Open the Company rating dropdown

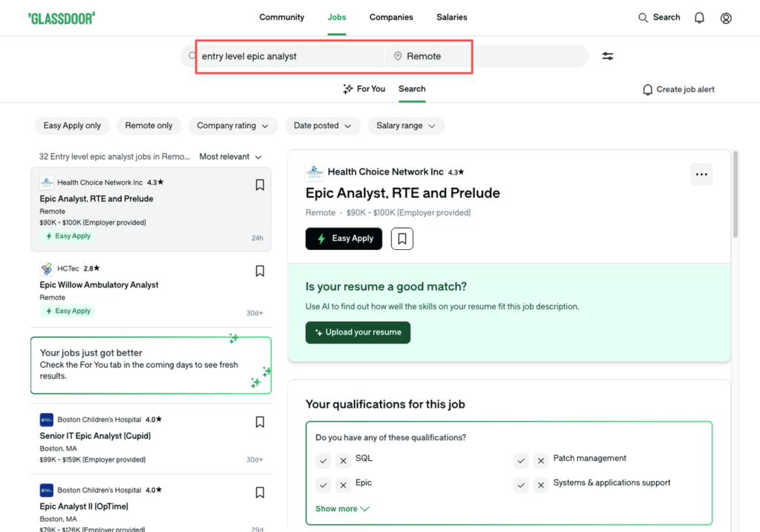point(232,125)
